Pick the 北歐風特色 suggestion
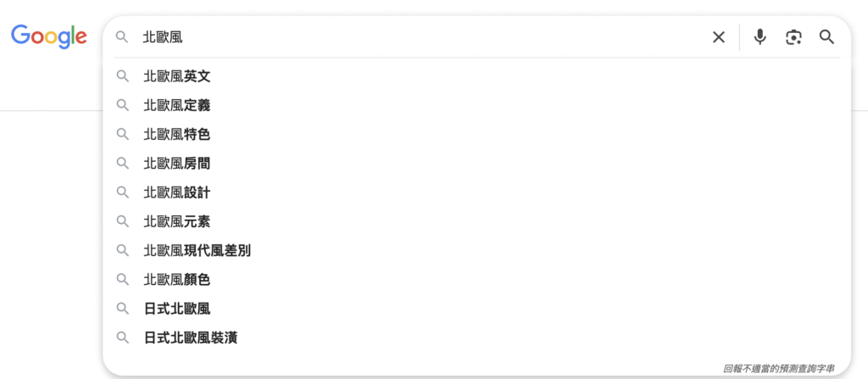Viewport: 868px width, 379px height. (x=177, y=134)
